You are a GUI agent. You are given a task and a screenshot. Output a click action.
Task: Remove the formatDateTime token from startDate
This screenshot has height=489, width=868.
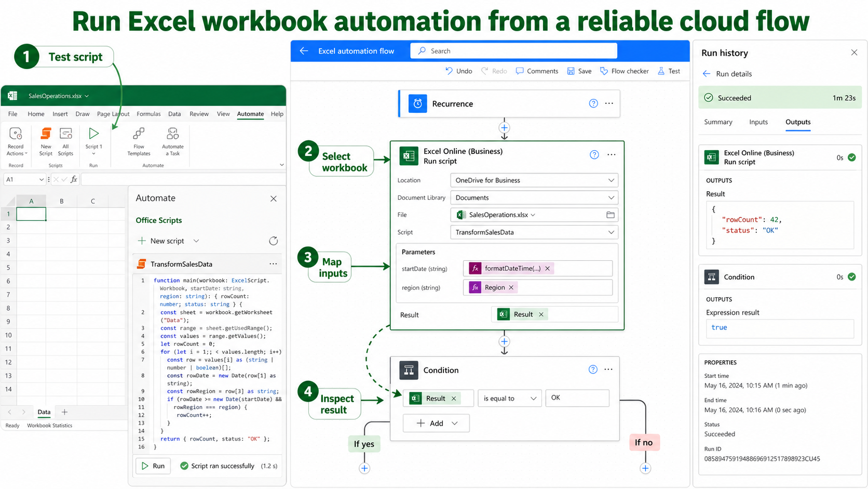(547, 268)
